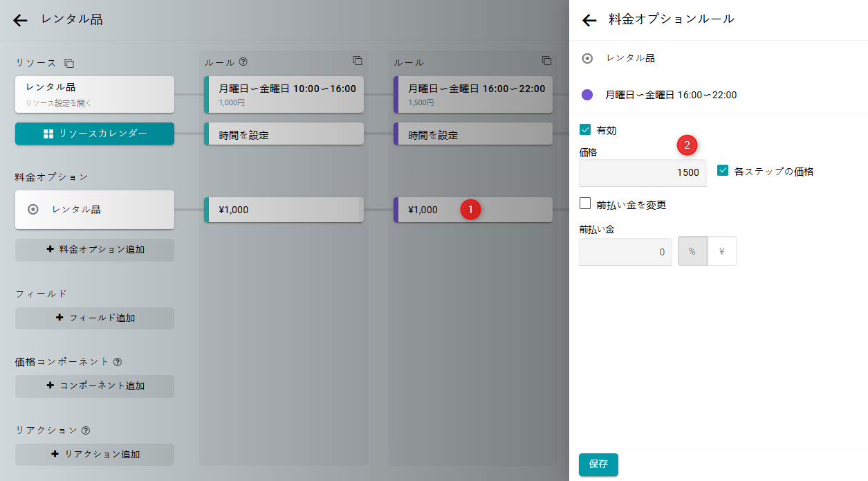Click the リアクション heading text
Viewport: 868px width, 481px height.
pos(46,430)
